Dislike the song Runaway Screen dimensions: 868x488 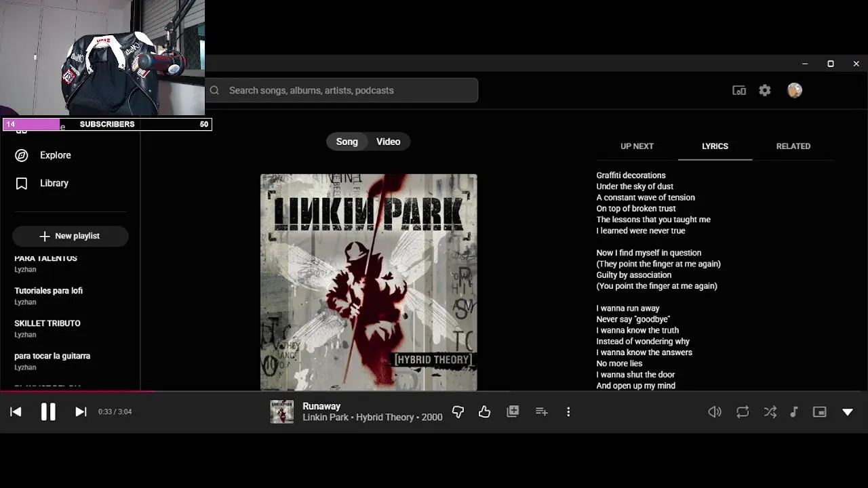pos(458,411)
